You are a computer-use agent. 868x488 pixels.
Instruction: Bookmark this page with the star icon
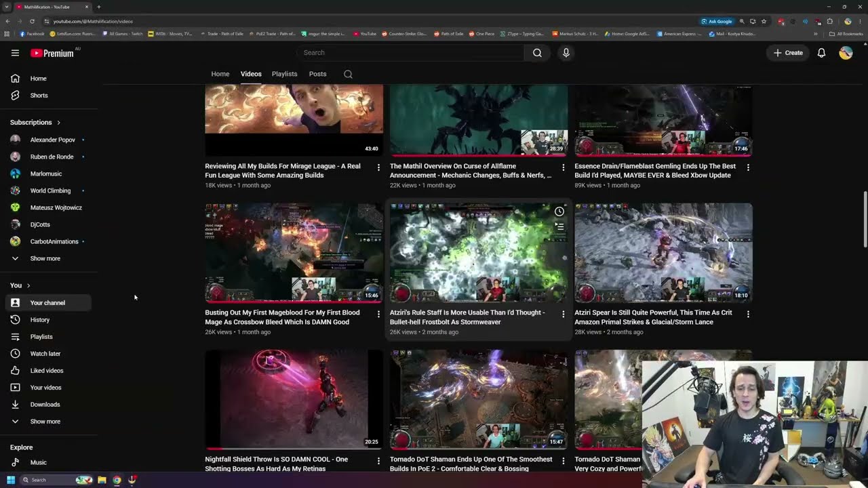(764, 21)
